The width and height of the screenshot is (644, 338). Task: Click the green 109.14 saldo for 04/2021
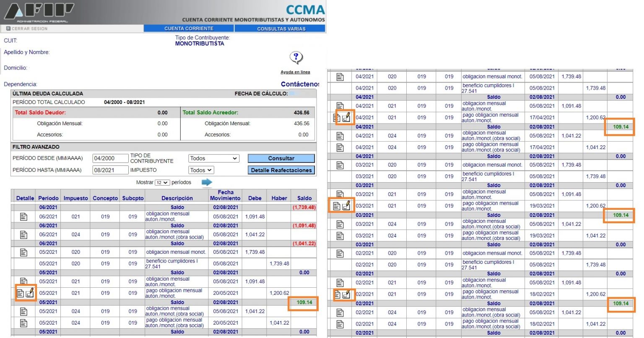[621, 127]
